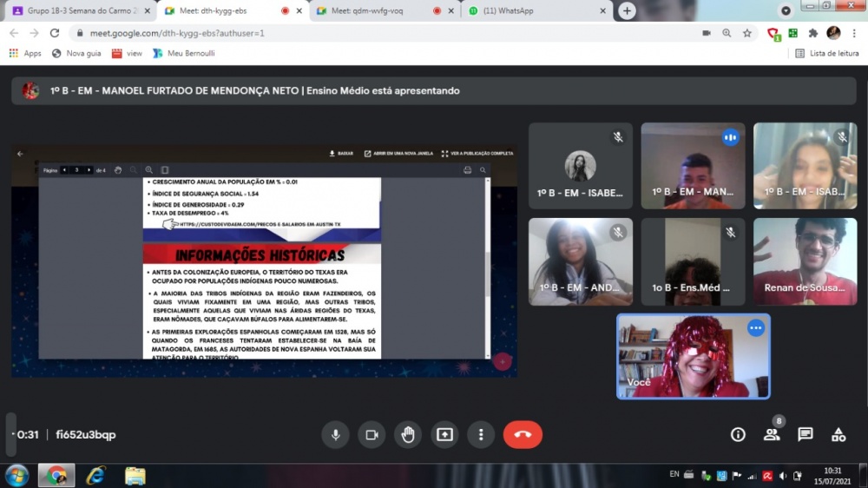Click the meeting code fi652u3bqp
The image size is (868, 488).
86,435
